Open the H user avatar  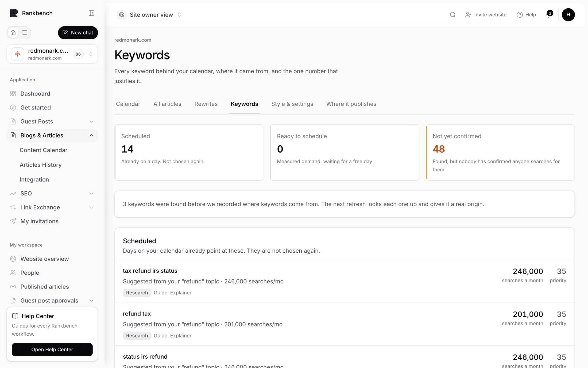[568, 15]
